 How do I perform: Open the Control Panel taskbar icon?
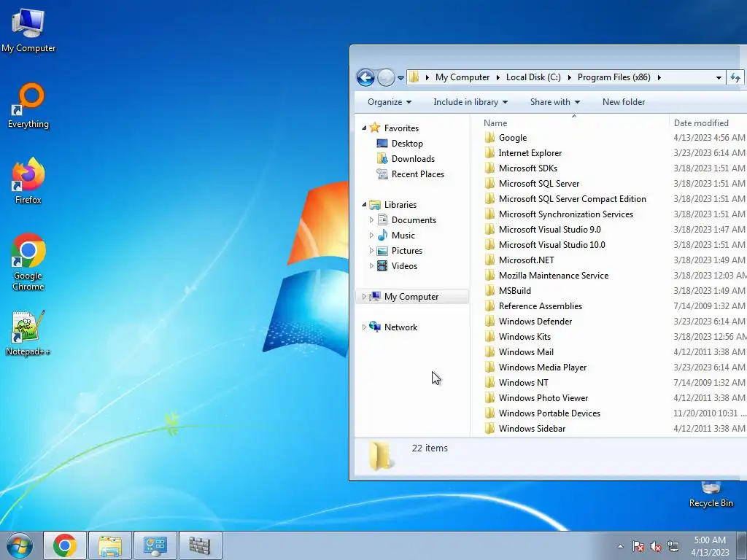click(x=155, y=545)
